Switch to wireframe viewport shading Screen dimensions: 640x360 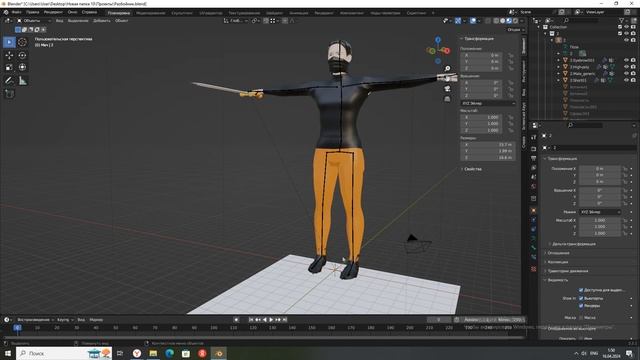(x=496, y=20)
